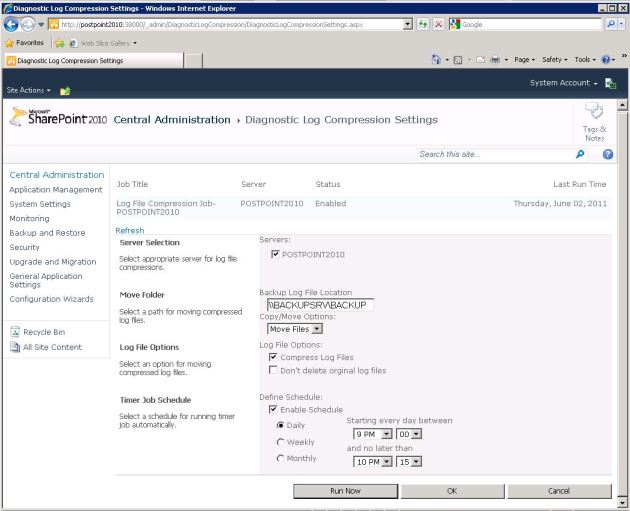Click the Backup Log File Location field
The width and height of the screenshot is (630, 511).
point(319,304)
